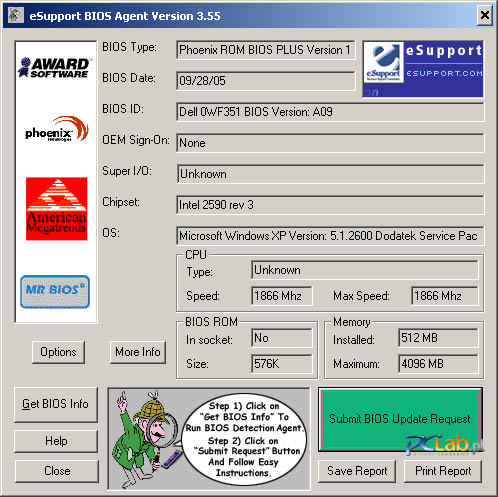Click the Close button at bottom left
This screenshot has height=497, width=498.
57,471
